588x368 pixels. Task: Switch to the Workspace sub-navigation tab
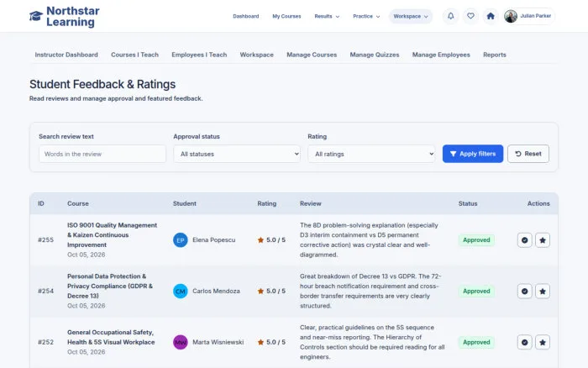click(256, 55)
